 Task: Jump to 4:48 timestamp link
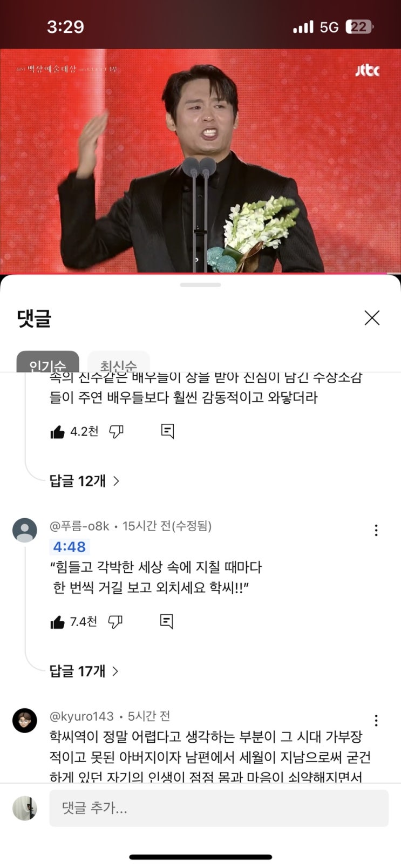point(69,547)
